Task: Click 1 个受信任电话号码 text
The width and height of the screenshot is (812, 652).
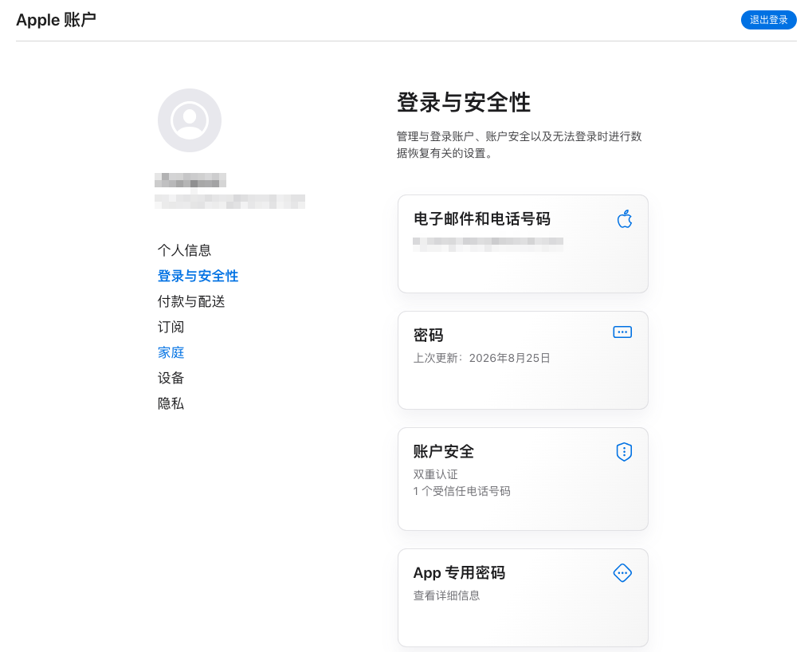Action: [x=461, y=491]
